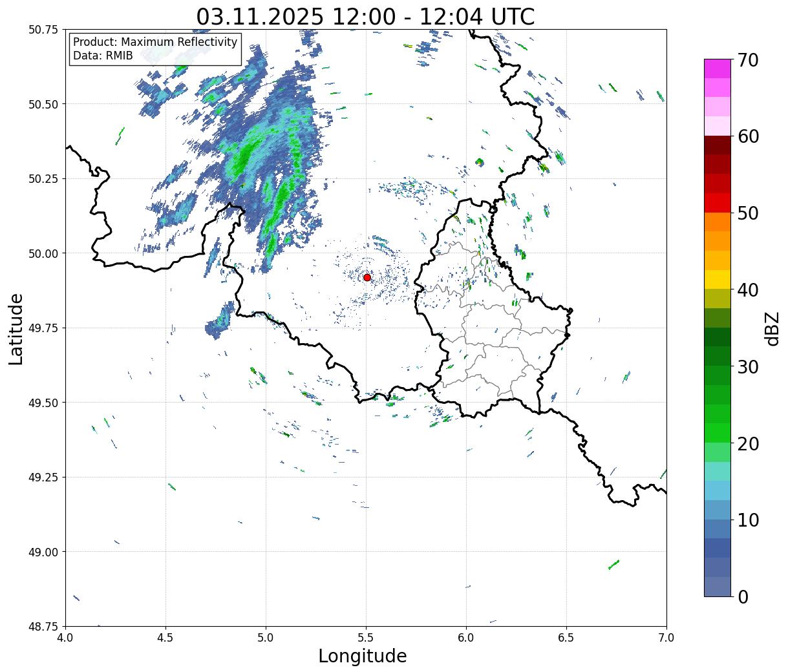Click the 'Product: Maximum Reflectivity' legend text
The height and width of the screenshot is (672, 788).
click(155, 42)
